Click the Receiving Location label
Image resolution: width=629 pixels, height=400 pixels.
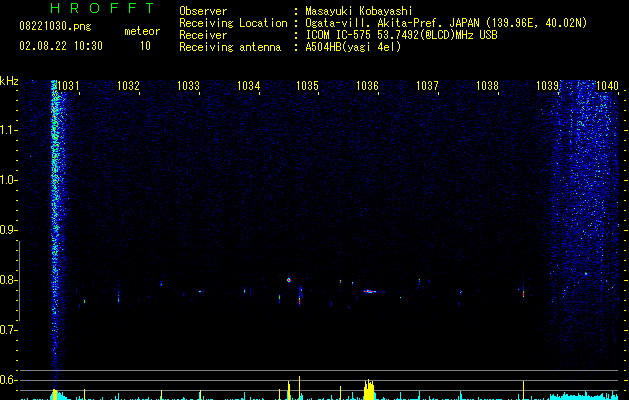tap(233, 23)
